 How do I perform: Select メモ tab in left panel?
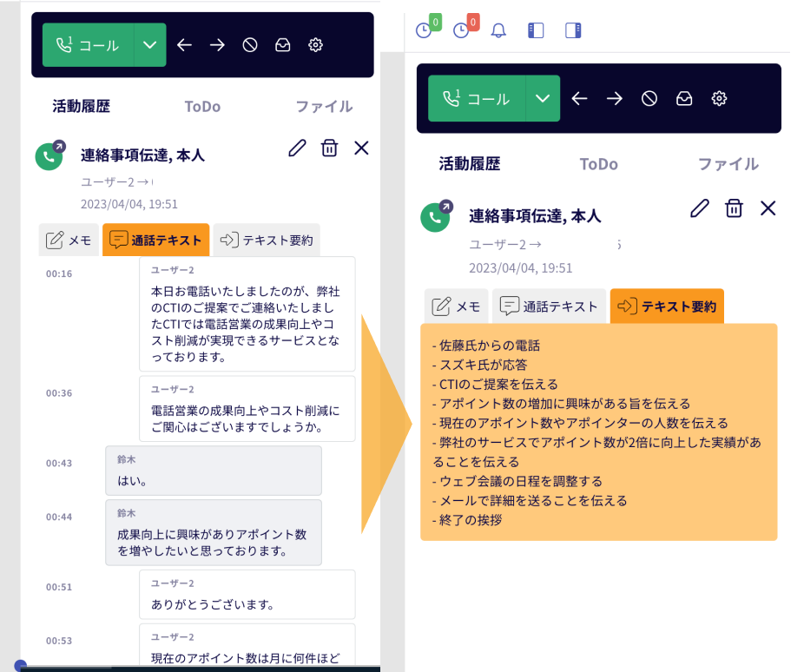69,240
